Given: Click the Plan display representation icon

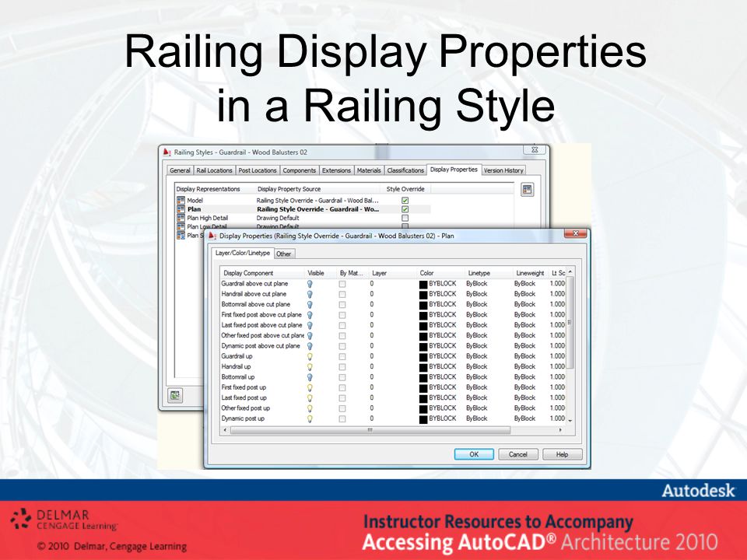Looking at the screenshot, I should pyautogui.click(x=181, y=209).
